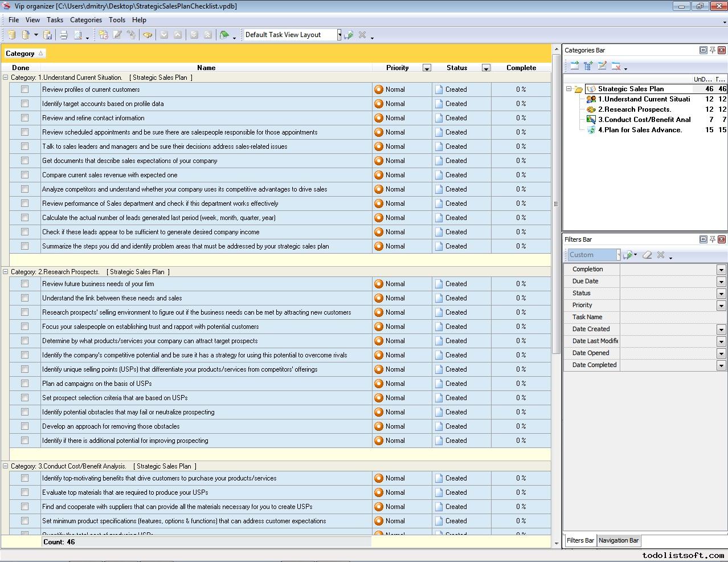This screenshot has width=728, height=562.
Task: Click the eraser icon in Filters Bar
Action: pyautogui.click(x=647, y=255)
